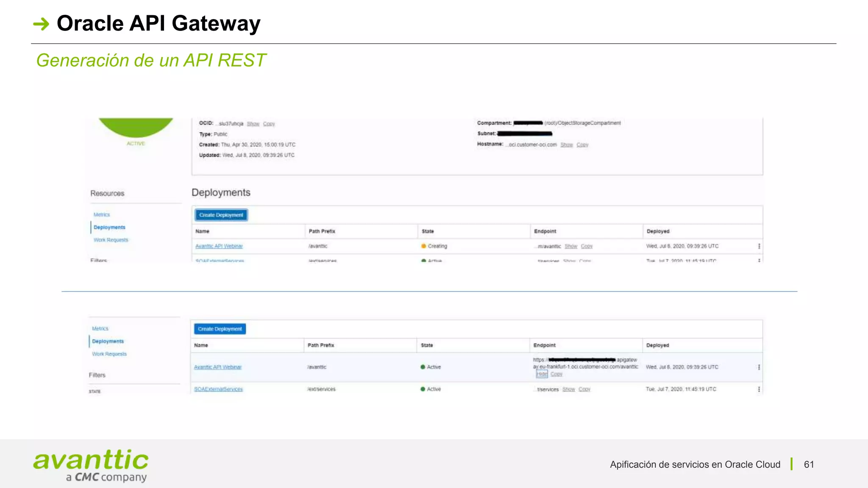Image resolution: width=868 pixels, height=488 pixels.
Task: Open kebab menu for SOAExternalServices Active row
Action: coord(759,389)
